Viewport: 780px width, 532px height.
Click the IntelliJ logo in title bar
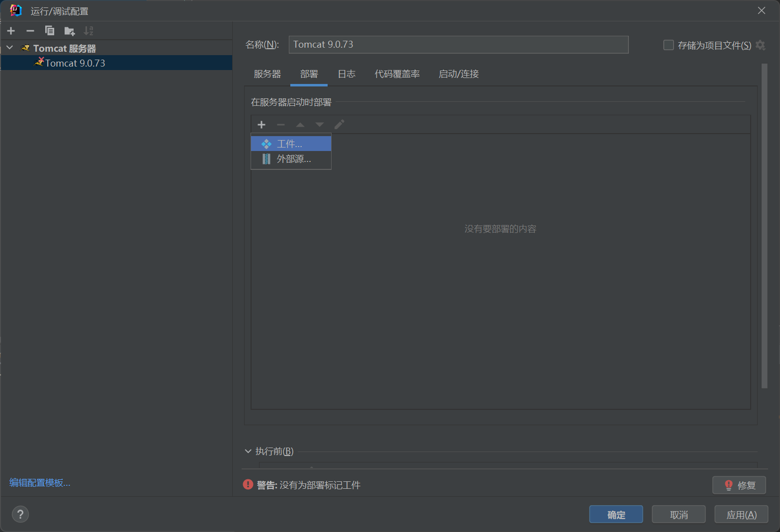16,10
